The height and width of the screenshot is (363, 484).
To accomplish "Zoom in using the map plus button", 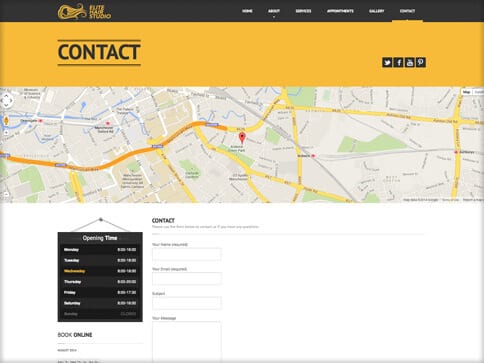I will click(6, 133).
